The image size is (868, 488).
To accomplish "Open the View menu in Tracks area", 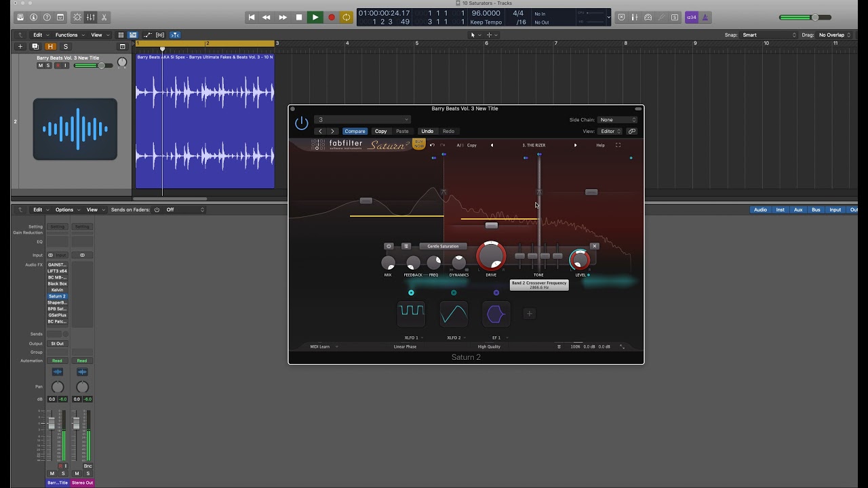I will point(99,35).
